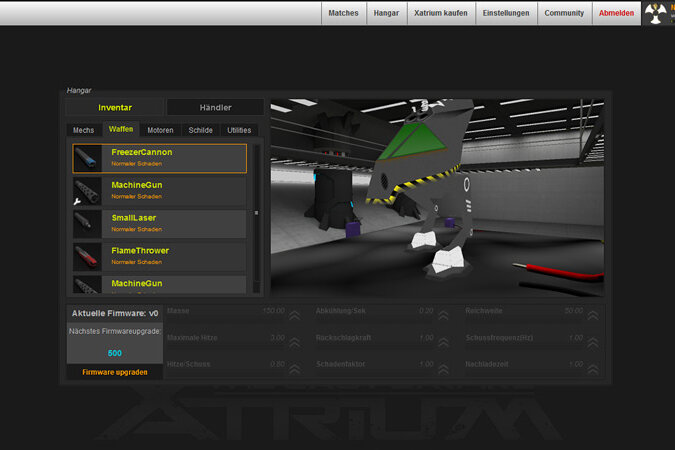Click the wrench icon on the MachineGun entry

(77, 201)
